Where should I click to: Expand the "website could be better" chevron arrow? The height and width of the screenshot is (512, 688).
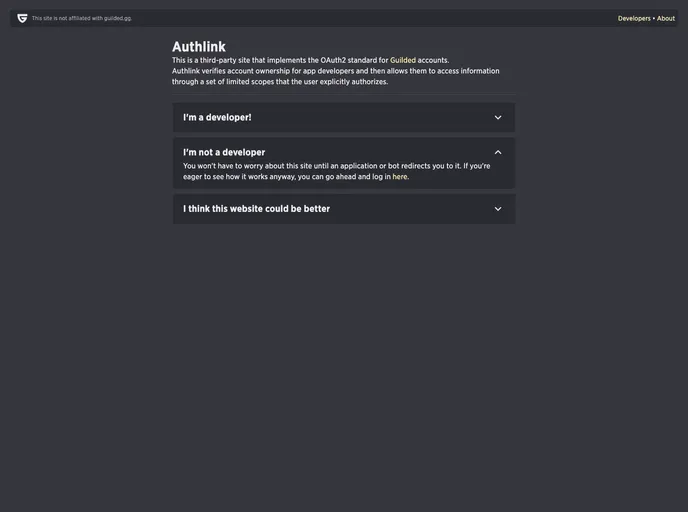click(x=498, y=209)
